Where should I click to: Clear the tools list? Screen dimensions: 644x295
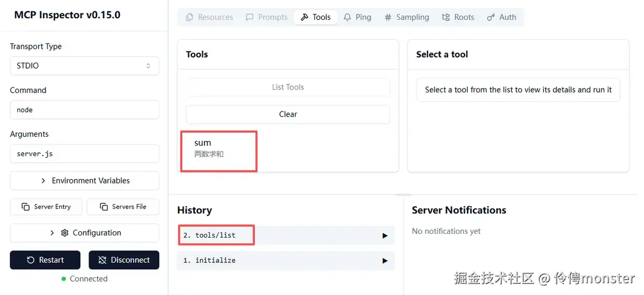click(x=288, y=114)
